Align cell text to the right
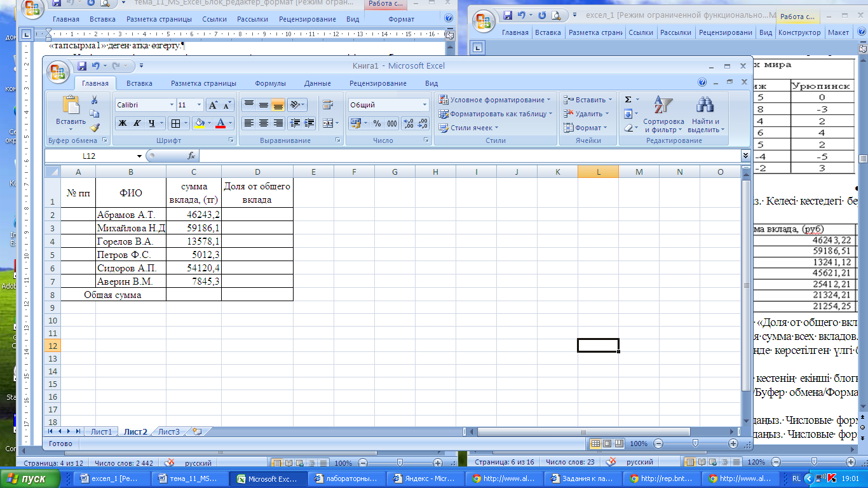 (278, 123)
